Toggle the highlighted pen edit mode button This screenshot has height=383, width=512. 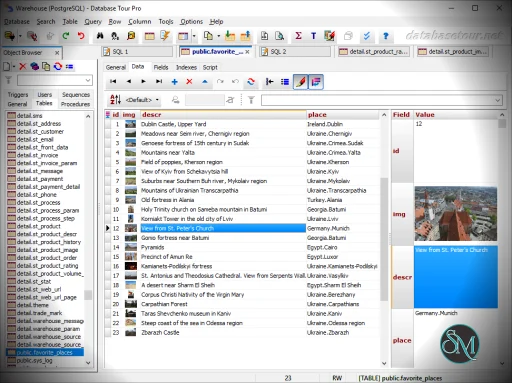pos(300,82)
